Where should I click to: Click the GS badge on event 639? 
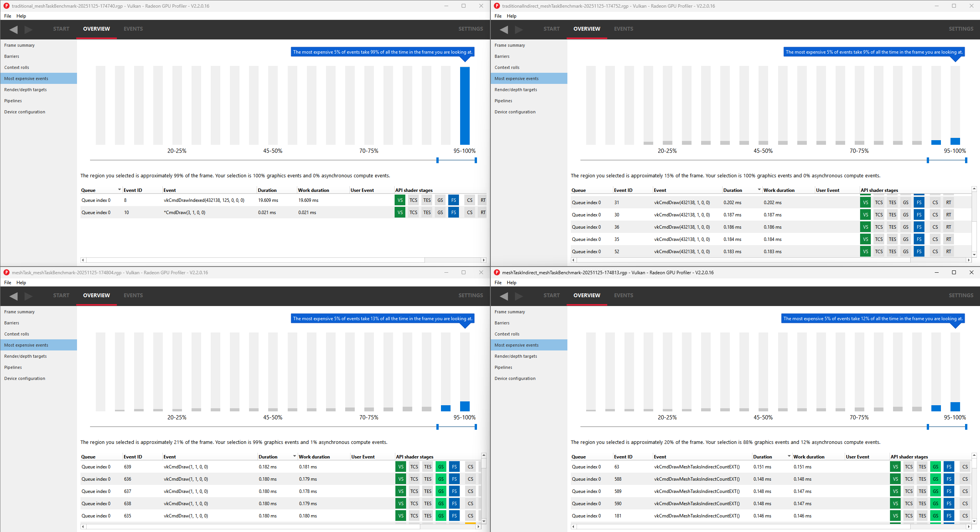coord(441,467)
